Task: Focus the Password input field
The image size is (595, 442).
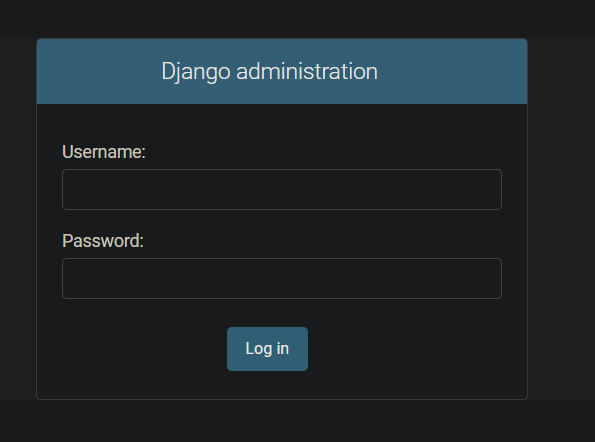Action: click(x=282, y=278)
